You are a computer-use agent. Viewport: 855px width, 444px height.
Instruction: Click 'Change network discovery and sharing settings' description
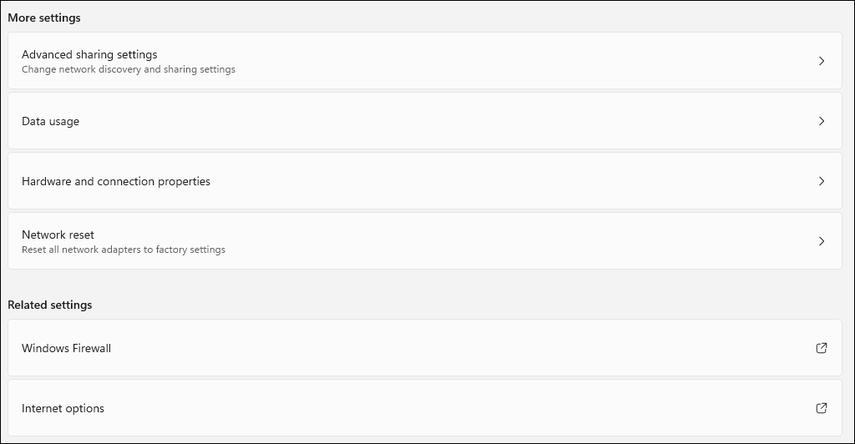128,70
